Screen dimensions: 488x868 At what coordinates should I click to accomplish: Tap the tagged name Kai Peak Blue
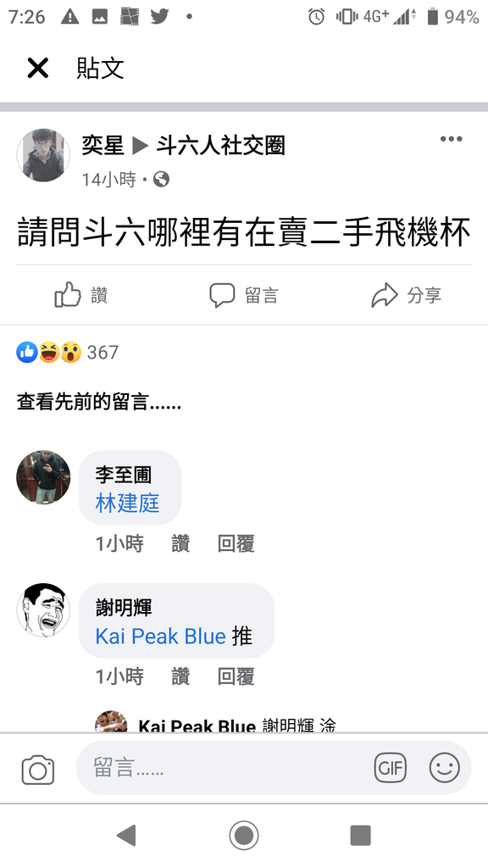(x=160, y=636)
